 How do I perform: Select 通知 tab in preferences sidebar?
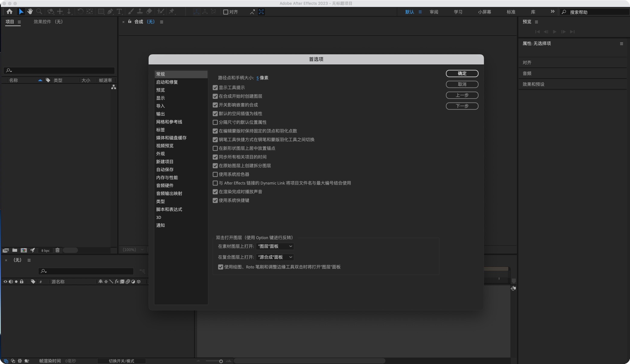pos(160,225)
